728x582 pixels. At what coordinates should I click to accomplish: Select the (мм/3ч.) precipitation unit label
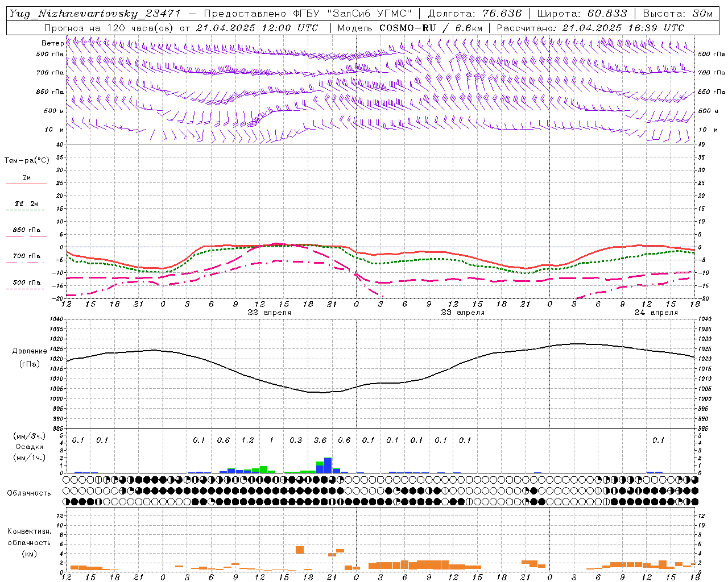tap(28, 436)
